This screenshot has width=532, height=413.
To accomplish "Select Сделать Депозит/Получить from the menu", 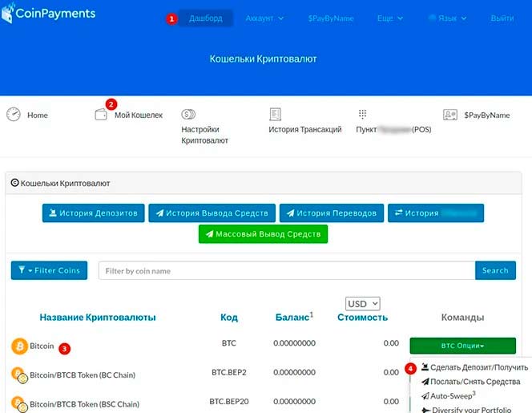I will click(x=474, y=367).
